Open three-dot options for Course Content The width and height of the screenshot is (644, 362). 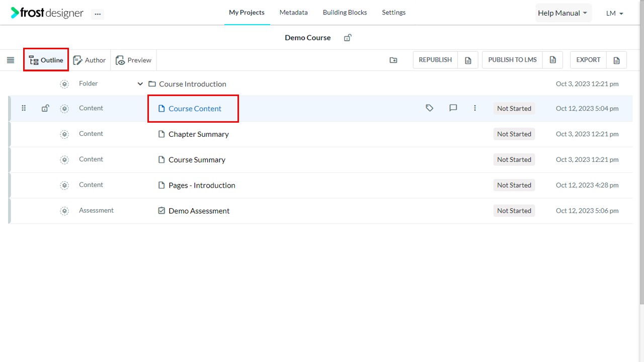tap(475, 108)
